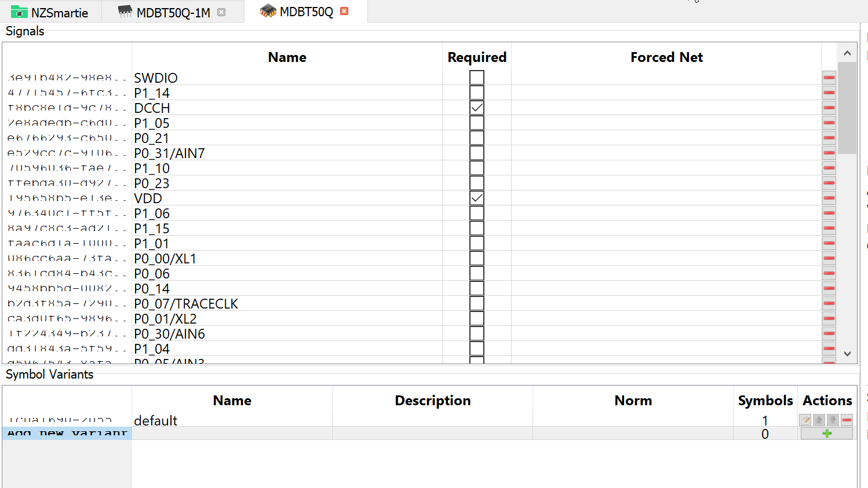The width and height of the screenshot is (868, 488).
Task: Click the Forced Net field for DCCH
Action: tap(666, 108)
